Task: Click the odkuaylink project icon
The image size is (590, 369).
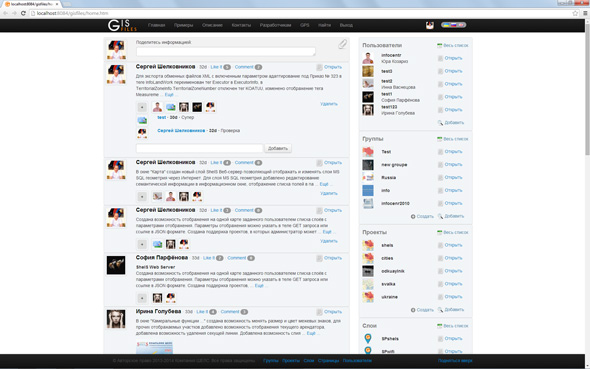Action: pyautogui.click(x=368, y=271)
